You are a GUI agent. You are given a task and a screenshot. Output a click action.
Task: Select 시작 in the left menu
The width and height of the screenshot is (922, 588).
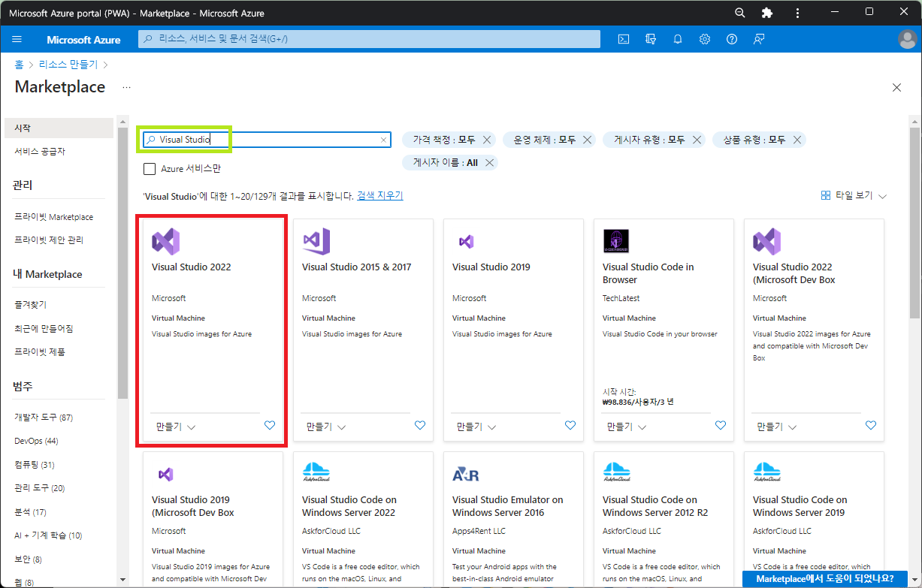pos(59,128)
